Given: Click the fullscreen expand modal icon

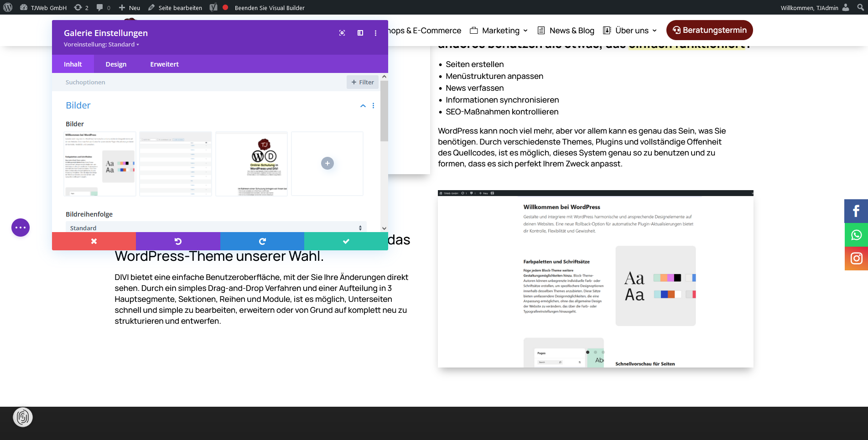Looking at the screenshot, I should tap(342, 33).
